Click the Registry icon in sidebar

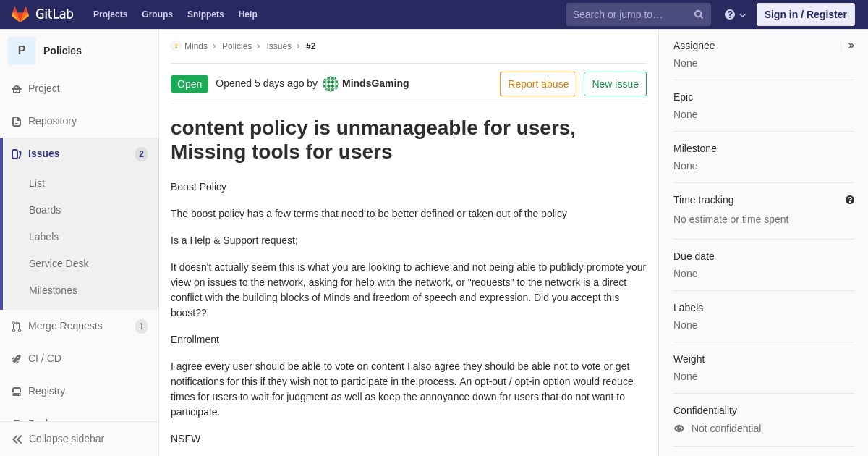[x=17, y=392]
